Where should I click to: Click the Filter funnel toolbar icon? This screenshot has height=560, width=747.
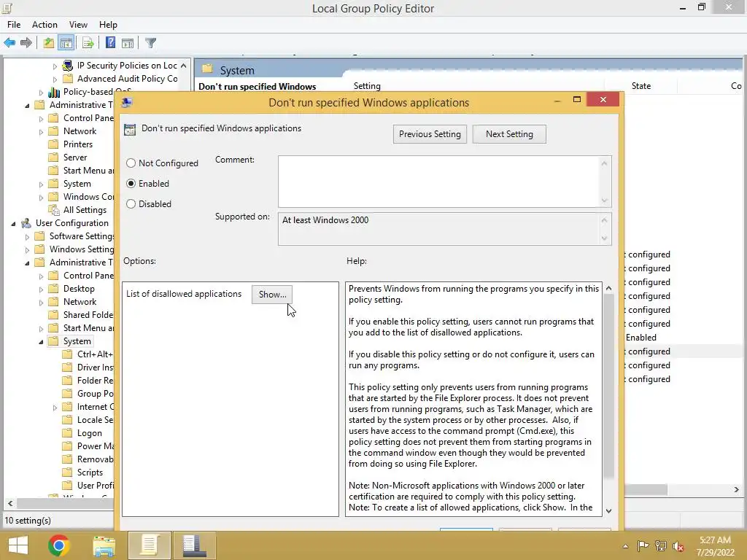click(150, 43)
